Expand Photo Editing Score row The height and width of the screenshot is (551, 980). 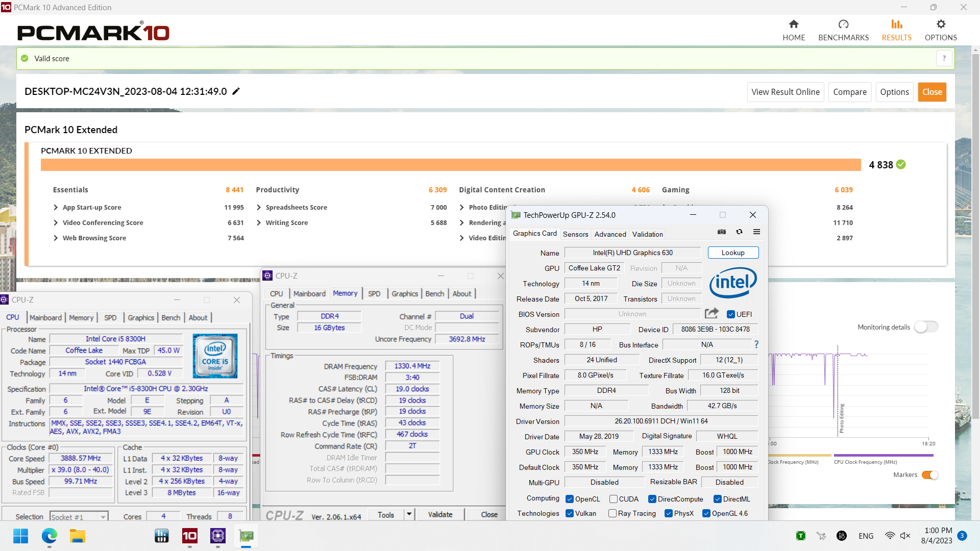pyautogui.click(x=462, y=207)
